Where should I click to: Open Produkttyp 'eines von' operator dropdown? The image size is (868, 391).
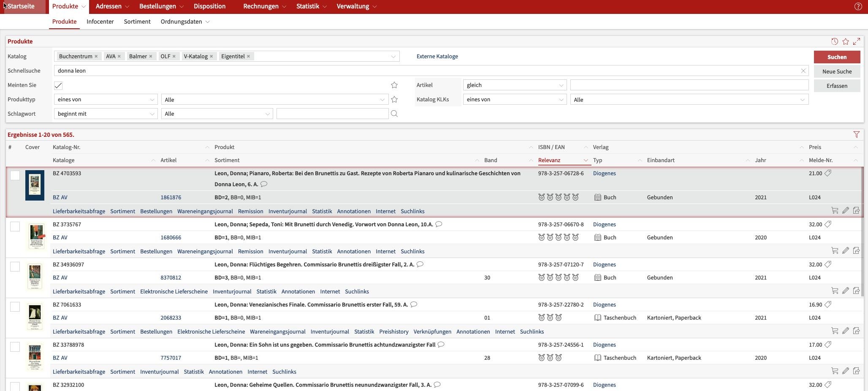(106, 100)
